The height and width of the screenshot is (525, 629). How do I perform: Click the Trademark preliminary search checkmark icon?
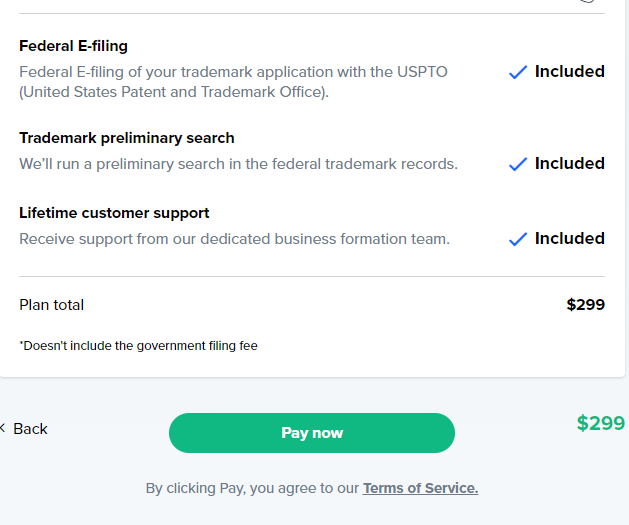[517, 164]
